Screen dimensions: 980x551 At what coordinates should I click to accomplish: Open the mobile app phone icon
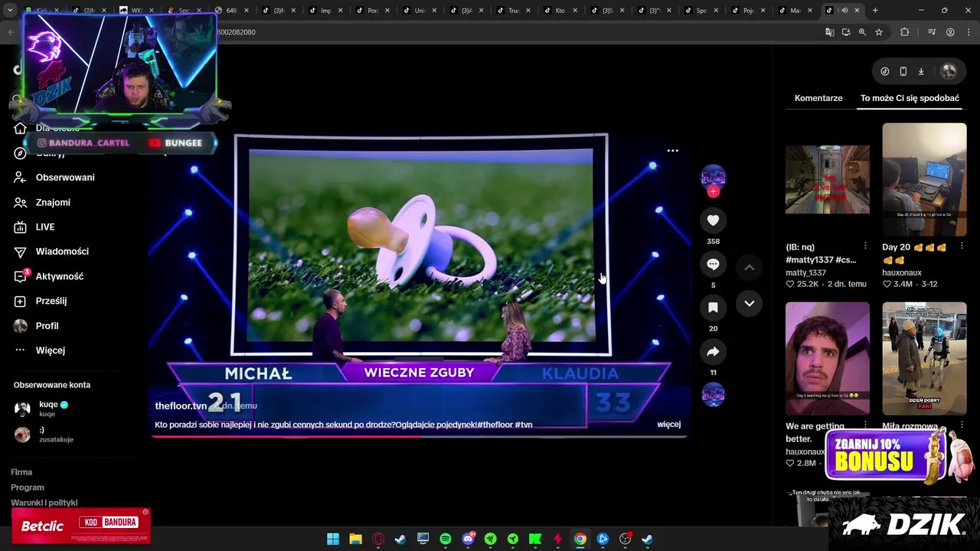[x=903, y=71]
